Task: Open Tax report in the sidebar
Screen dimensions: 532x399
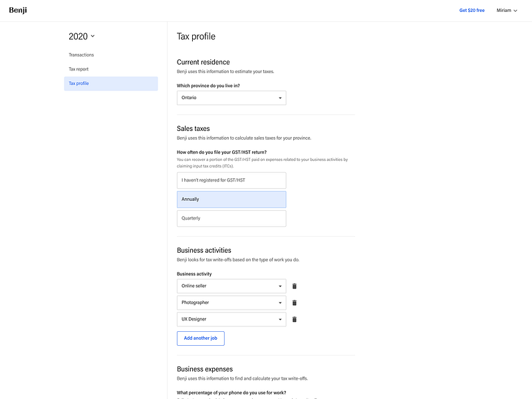Action: (x=78, y=69)
